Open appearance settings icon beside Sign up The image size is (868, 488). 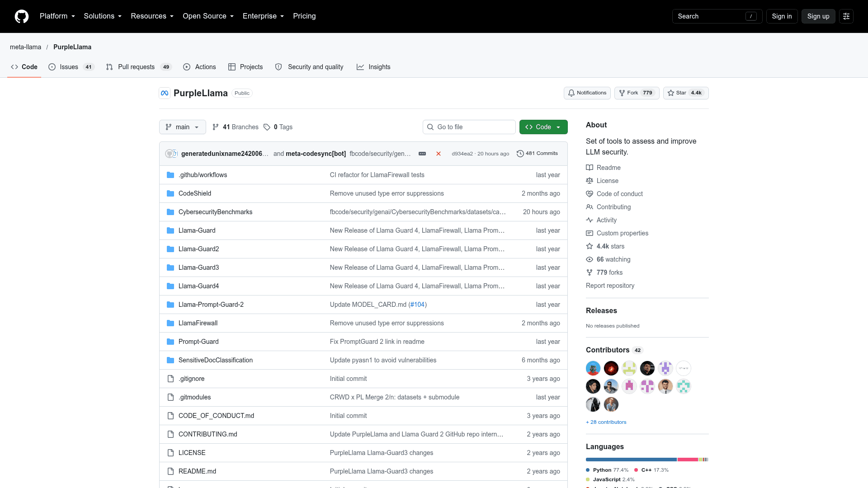click(846, 16)
